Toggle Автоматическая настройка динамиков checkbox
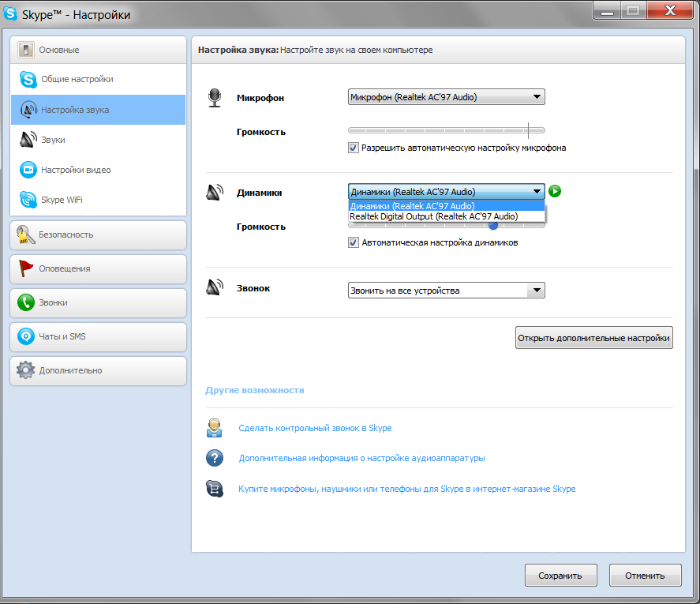This screenshot has width=700, height=604. pos(353,242)
